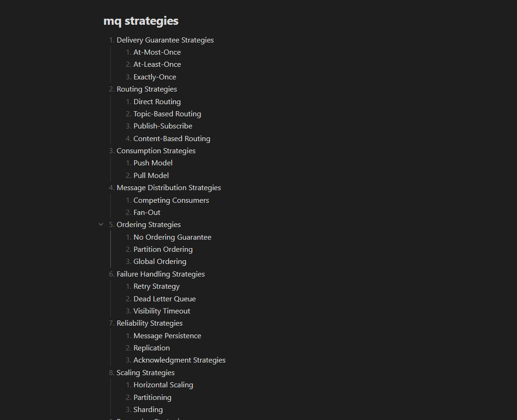Click the Acknowledgment Strategies entry
The width and height of the screenshot is (517, 420).
pos(180,360)
